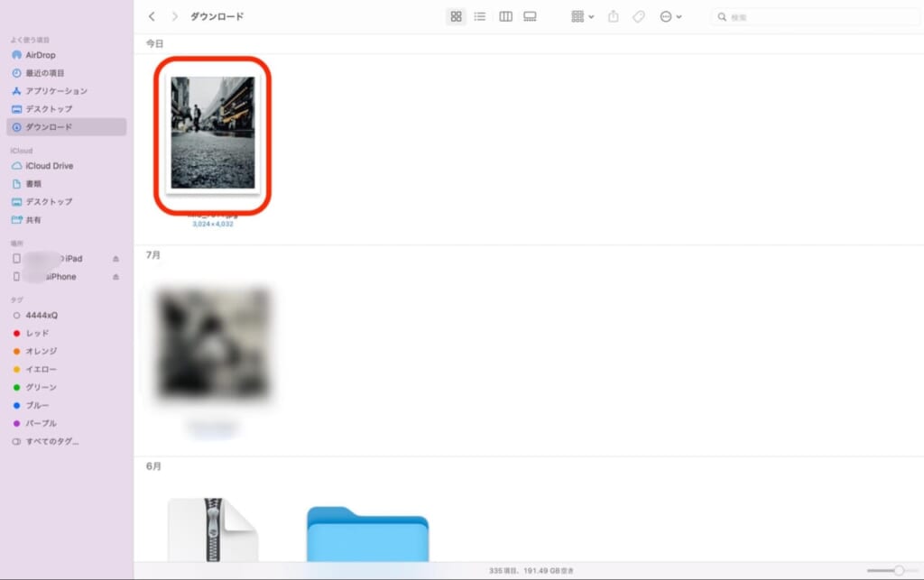Viewport: 924px width, 580px height.
Task: Switch to list view
Action: [x=480, y=16]
